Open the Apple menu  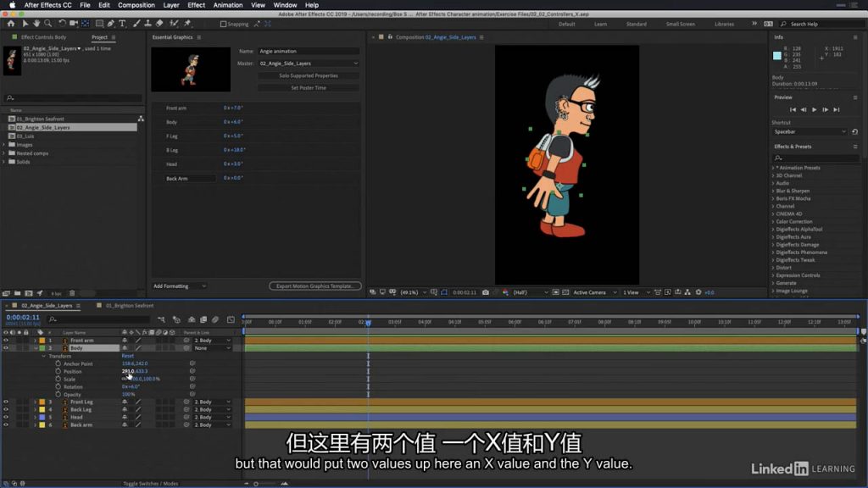pos(12,5)
